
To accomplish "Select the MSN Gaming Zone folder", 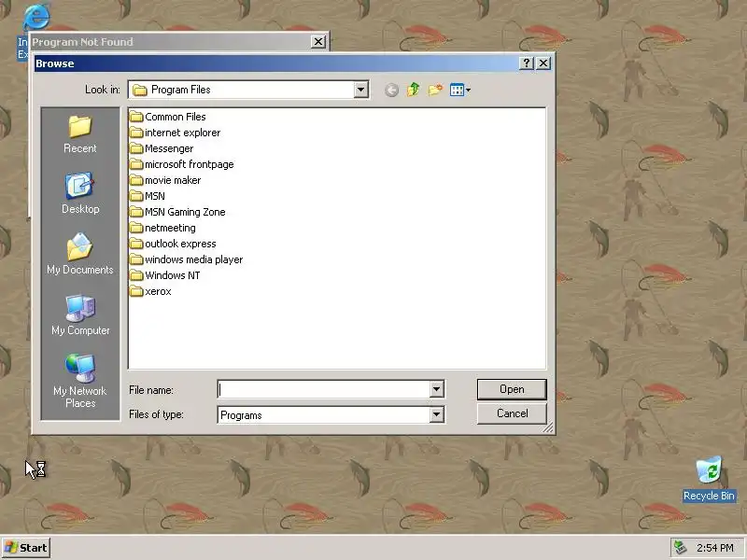I will [177, 212].
